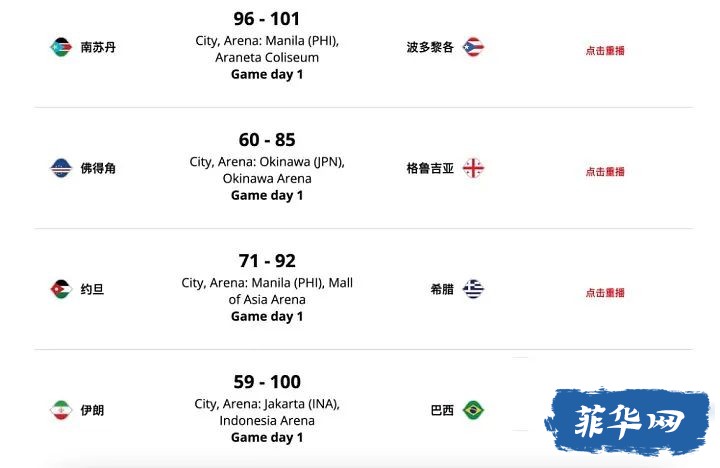720x468 pixels.
Task: Click the Cape Verde flag icon
Action: tap(61, 168)
